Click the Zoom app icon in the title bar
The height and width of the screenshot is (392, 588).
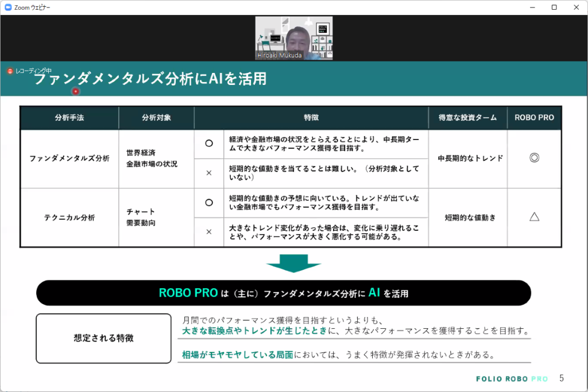pos(7,7)
